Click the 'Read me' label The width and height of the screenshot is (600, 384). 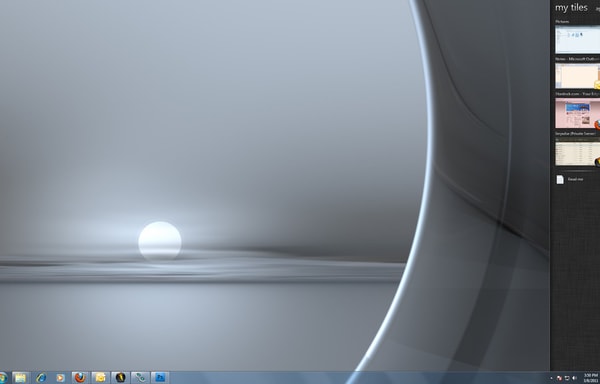click(x=576, y=179)
